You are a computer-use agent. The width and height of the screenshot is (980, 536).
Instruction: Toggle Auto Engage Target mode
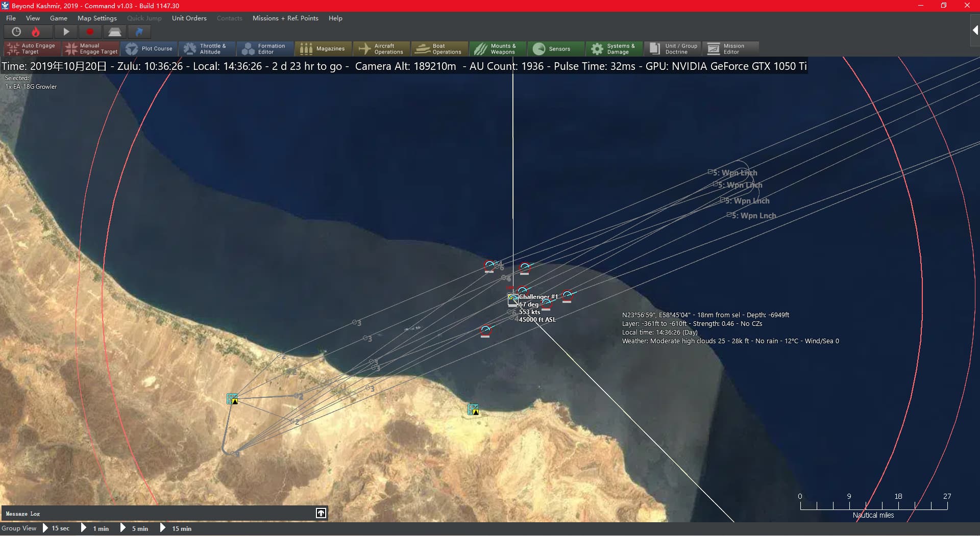(32, 49)
